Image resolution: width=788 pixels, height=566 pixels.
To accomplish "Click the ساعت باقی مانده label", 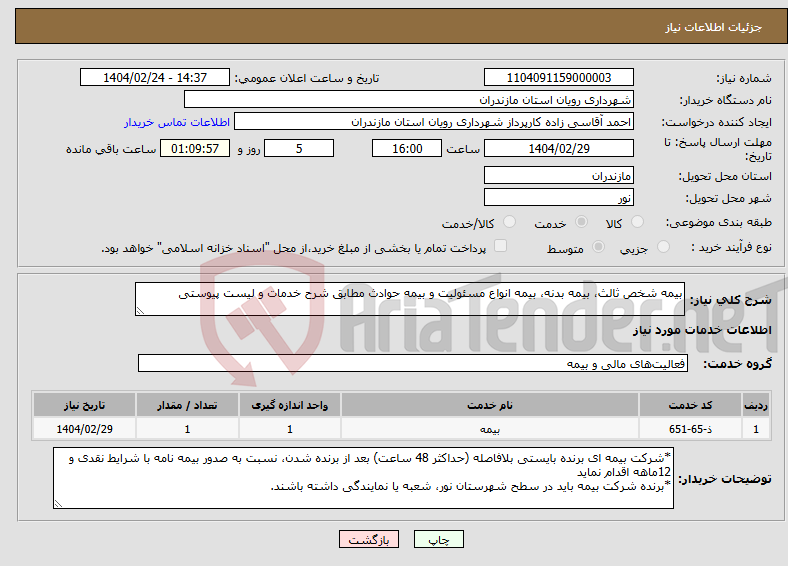I will coord(111,149).
